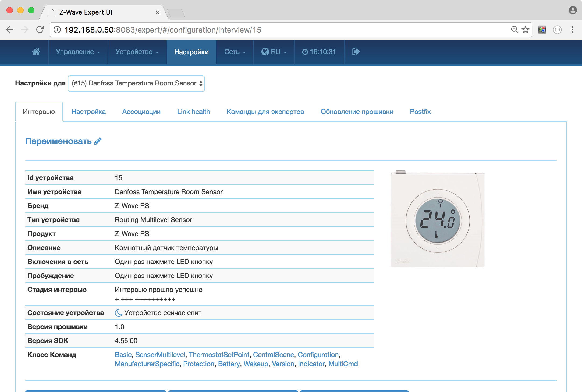The image size is (582, 392).
Task: Open the MultiCmd command class link
Action: tap(343, 364)
